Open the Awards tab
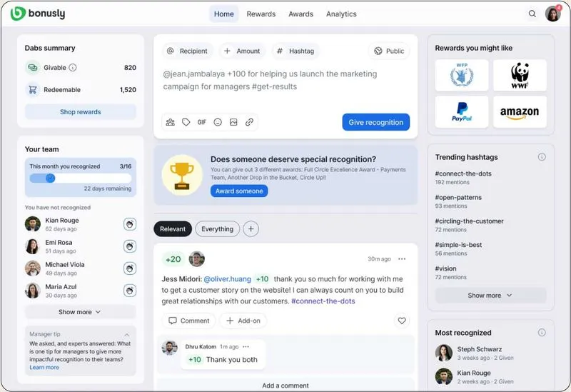 click(x=300, y=14)
